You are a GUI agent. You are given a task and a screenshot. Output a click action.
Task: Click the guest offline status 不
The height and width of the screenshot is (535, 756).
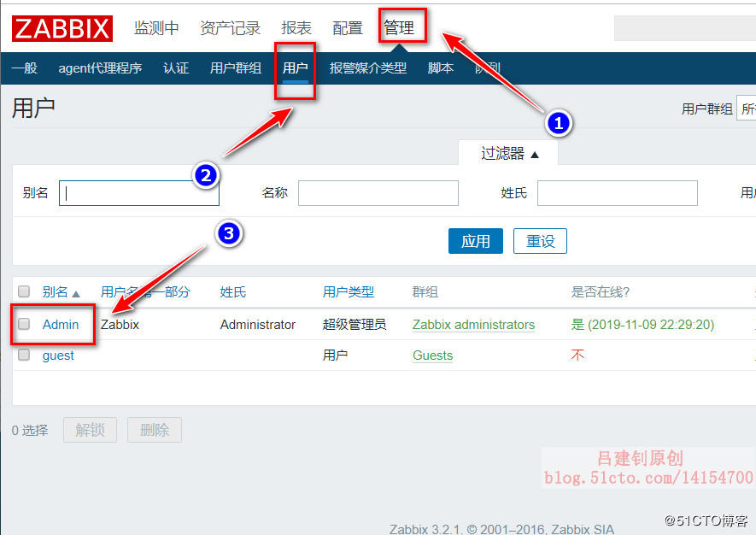tap(577, 356)
